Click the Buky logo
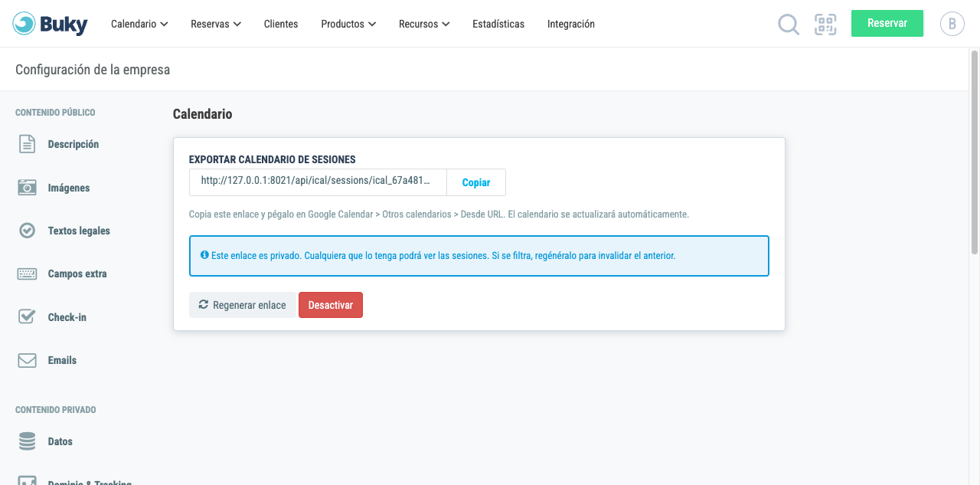The image size is (980, 485). [51, 24]
